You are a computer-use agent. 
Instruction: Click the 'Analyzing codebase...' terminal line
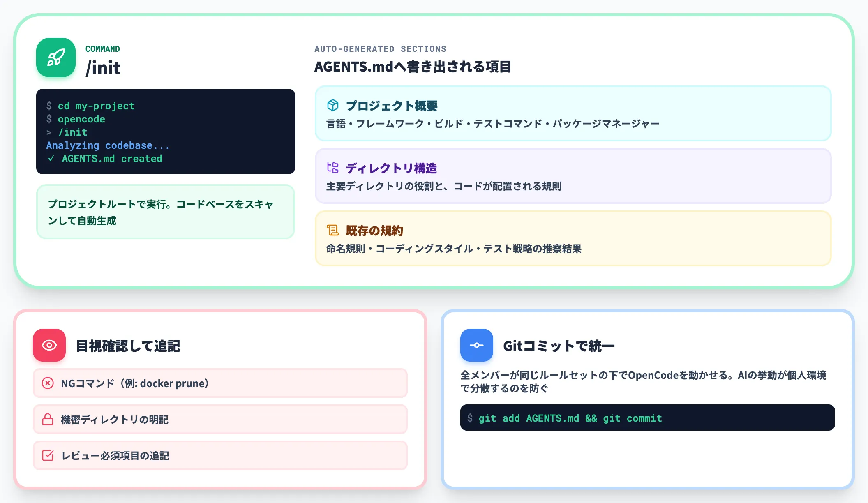click(108, 145)
